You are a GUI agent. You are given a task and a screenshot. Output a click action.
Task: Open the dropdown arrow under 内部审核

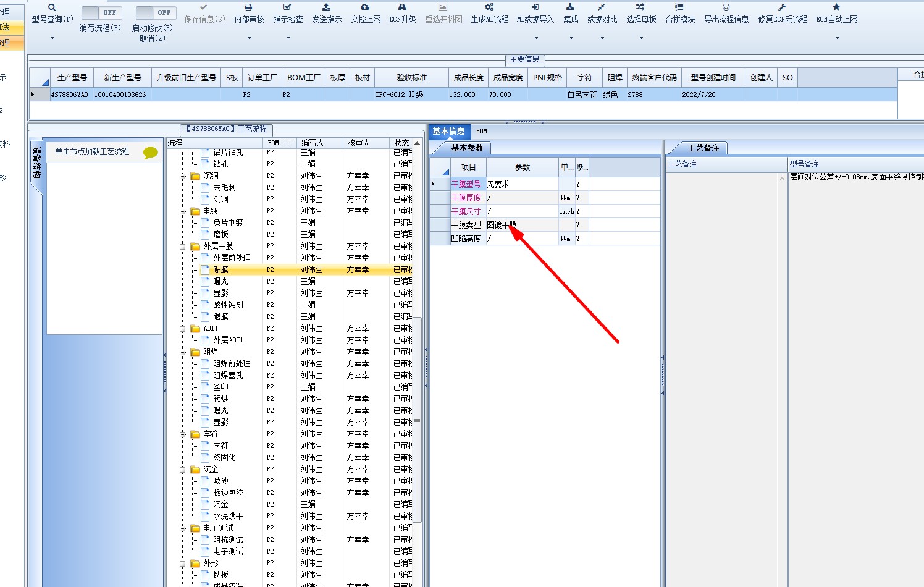click(249, 38)
